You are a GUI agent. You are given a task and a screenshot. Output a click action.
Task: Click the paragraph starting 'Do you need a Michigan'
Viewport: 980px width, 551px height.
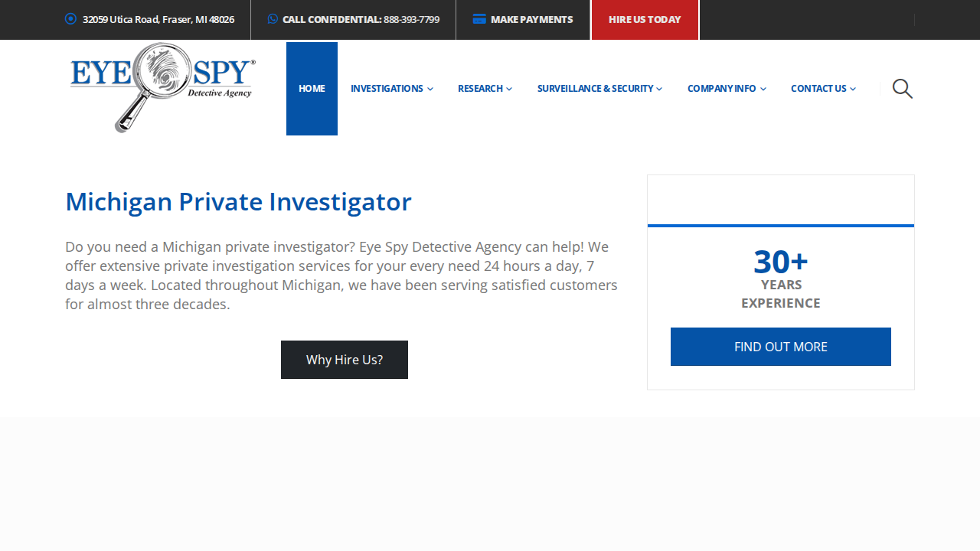[x=341, y=275]
